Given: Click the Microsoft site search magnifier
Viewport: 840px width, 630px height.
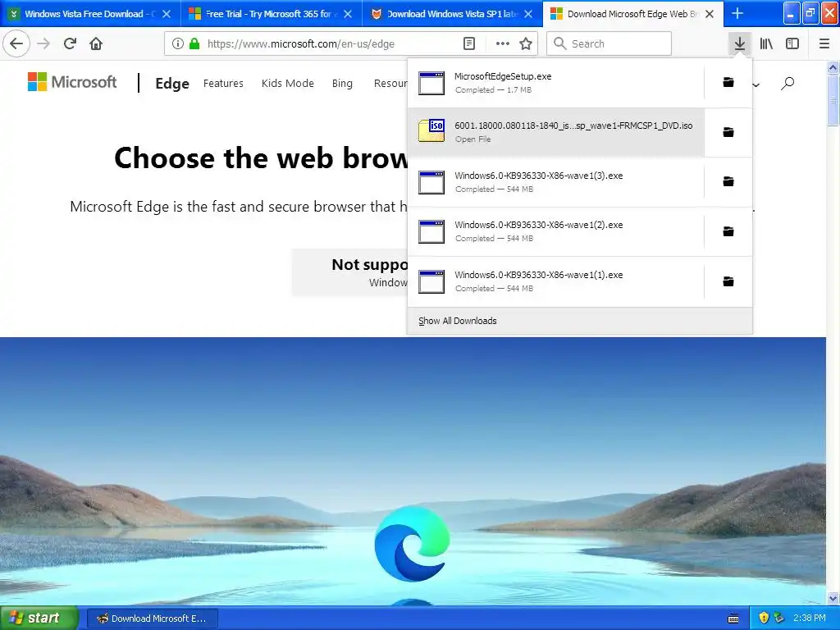Looking at the screenshot, I should (787, 83).
